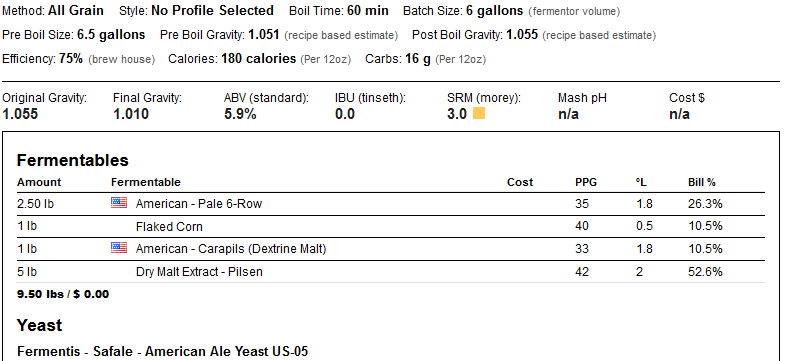795x361 pixels.
Task: Click the ABV (standard) value 5.9%
Action: click(240, 114)
